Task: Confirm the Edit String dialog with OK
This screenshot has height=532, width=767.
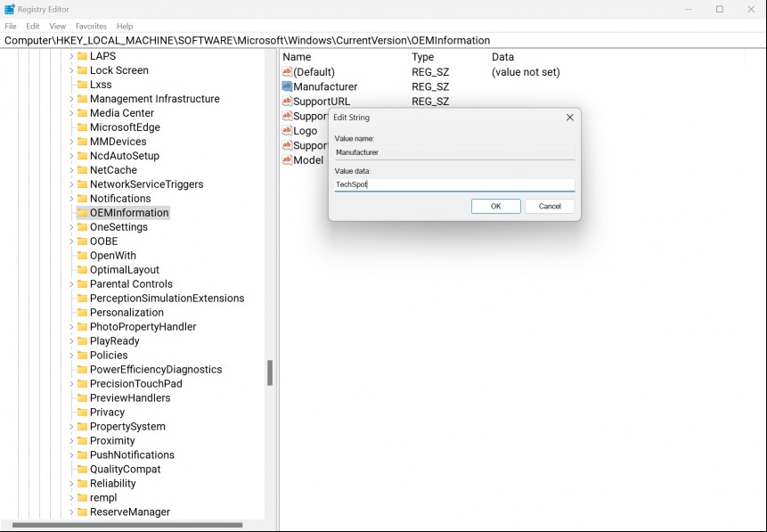Action: [495, 206]
